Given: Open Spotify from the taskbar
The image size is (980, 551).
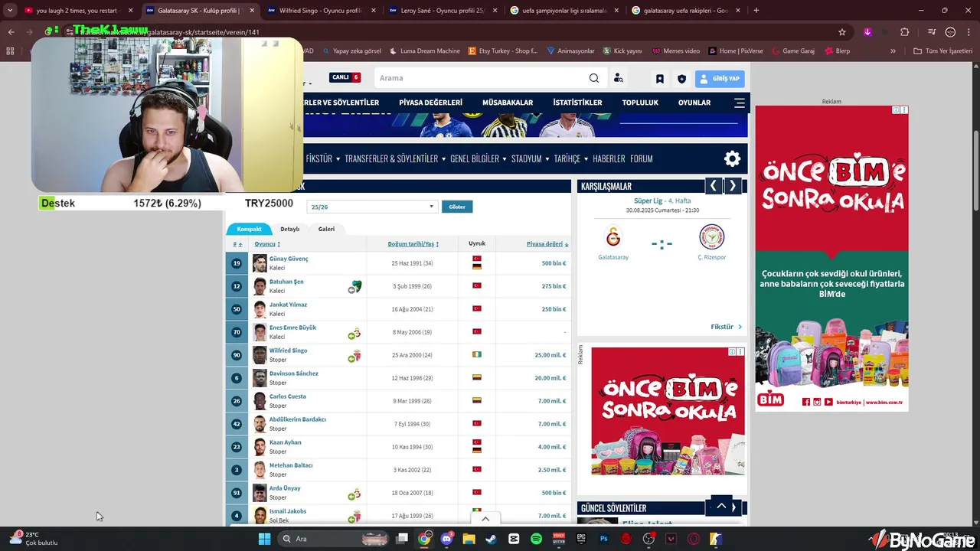Looking at the screenshot, I should point(536,539).
